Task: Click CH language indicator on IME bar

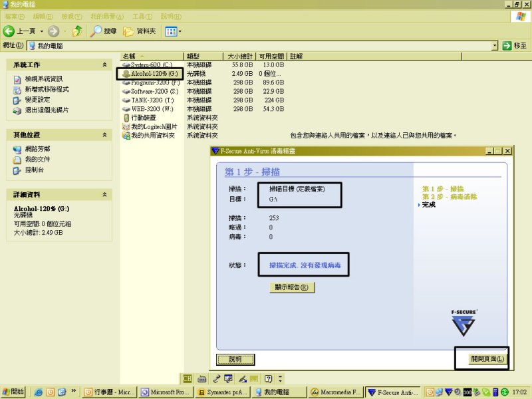Action: point(187,378)
